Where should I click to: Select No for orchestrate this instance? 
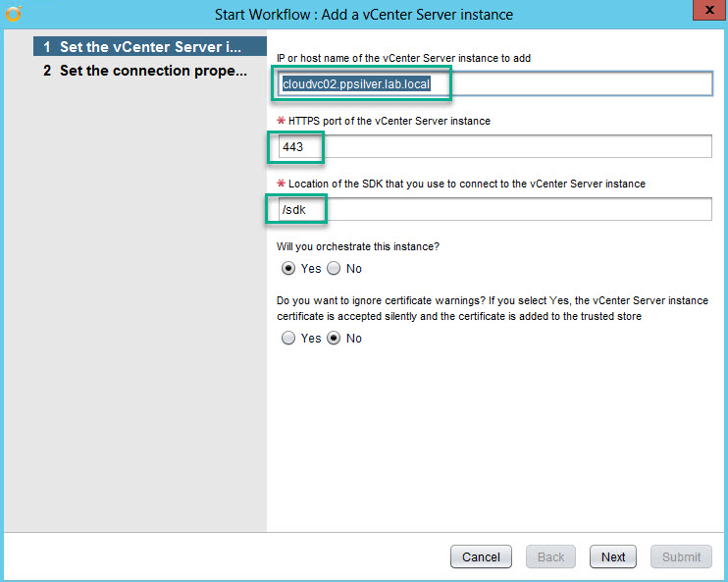point(334,269)
